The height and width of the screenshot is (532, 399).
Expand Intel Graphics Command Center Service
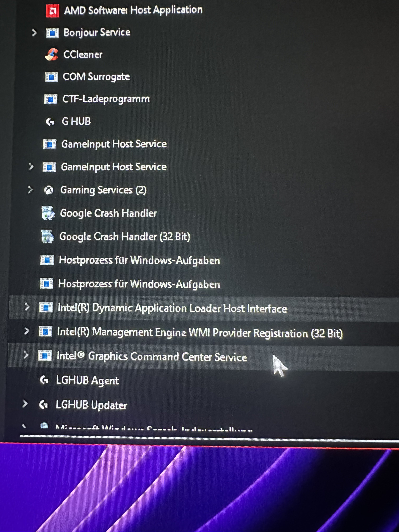26,355
